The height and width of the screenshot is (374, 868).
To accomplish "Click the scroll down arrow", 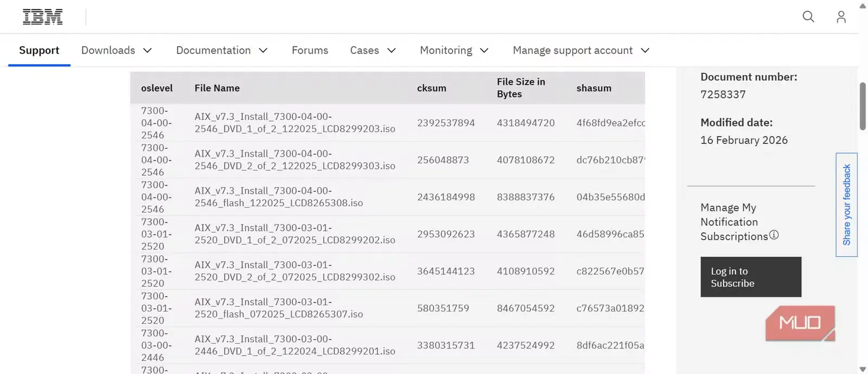I will coord(863,369).
